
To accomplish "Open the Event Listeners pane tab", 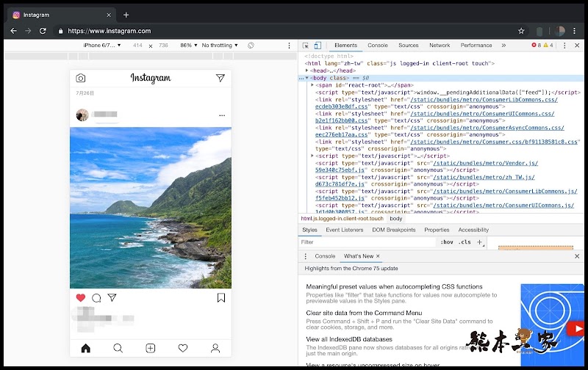I will [345, 230].
